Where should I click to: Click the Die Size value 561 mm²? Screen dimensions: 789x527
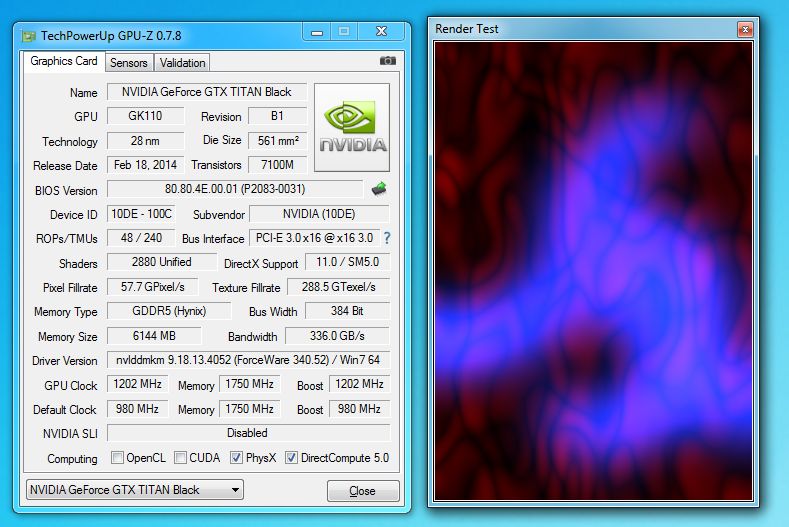[277, 141]
